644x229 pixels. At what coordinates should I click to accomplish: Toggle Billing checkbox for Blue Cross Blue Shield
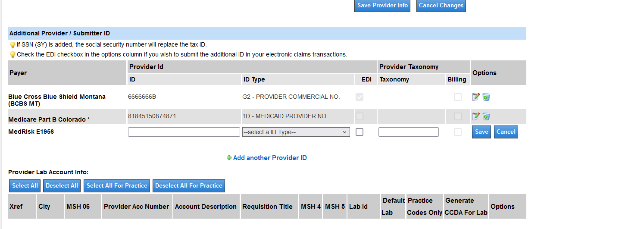(458, 97)
